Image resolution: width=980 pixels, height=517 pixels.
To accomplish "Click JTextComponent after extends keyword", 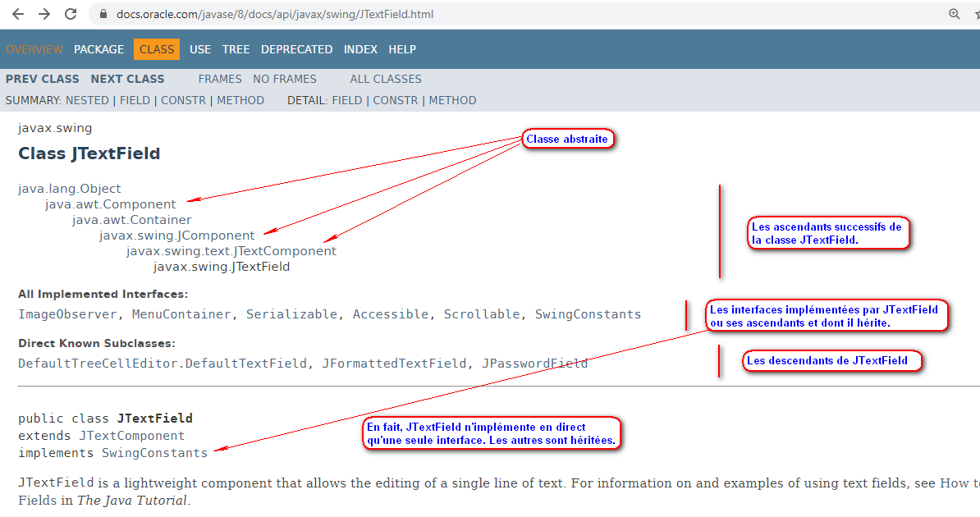I will [x=131, y=436].
